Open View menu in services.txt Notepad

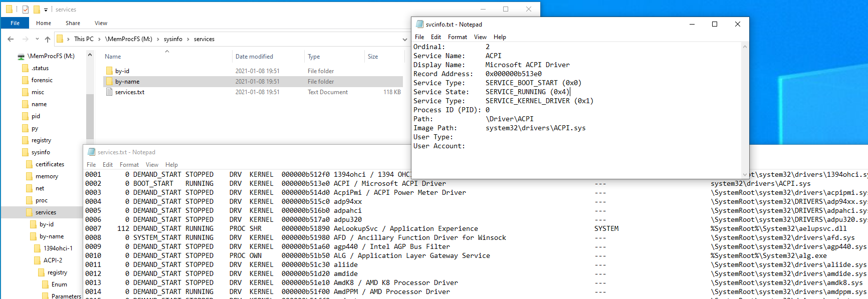[x=152, y=165]
